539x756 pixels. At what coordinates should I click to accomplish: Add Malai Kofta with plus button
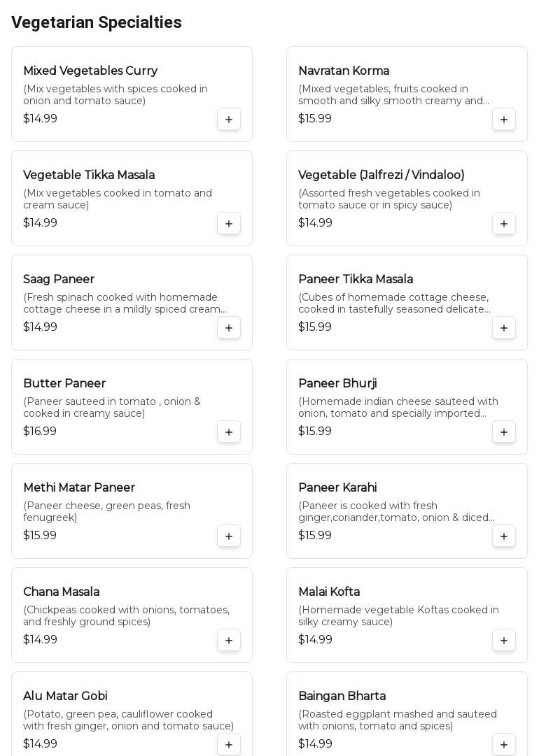point(504,640)
